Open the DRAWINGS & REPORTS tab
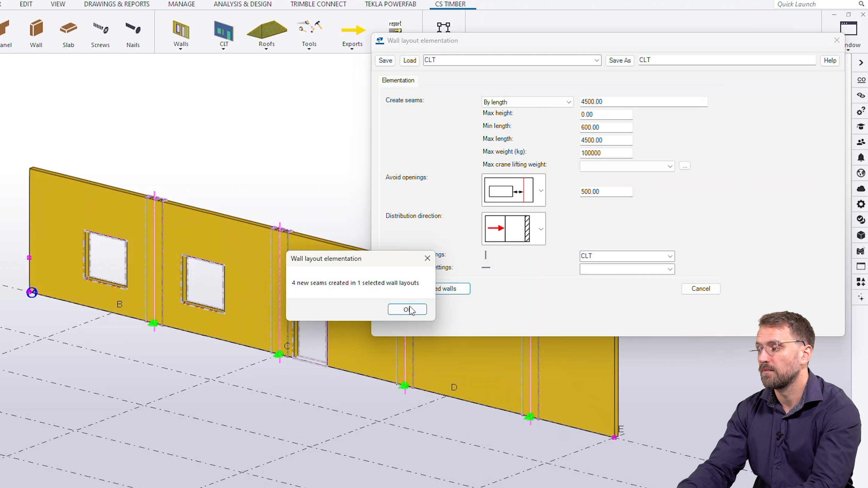The width and height of the screenshot is (868, 488). coord(117,4)
